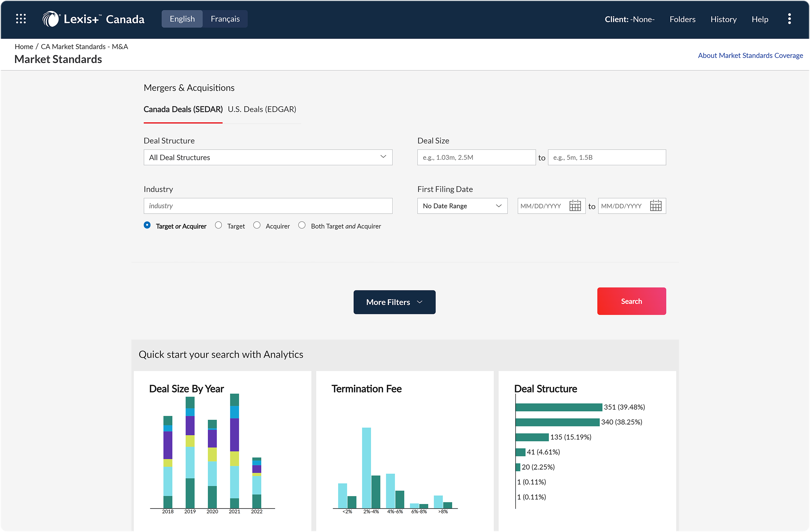Switch language to Français

pyautogui.click(x=225, y=19)
